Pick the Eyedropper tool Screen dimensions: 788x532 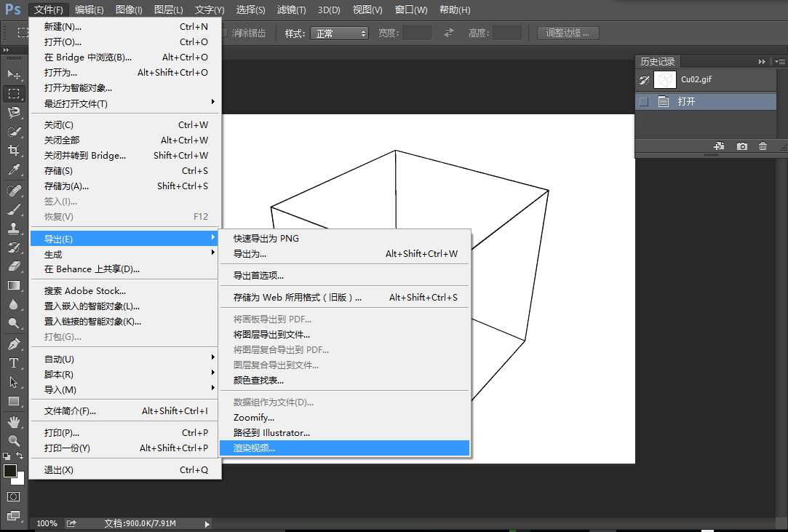[13, 170]
